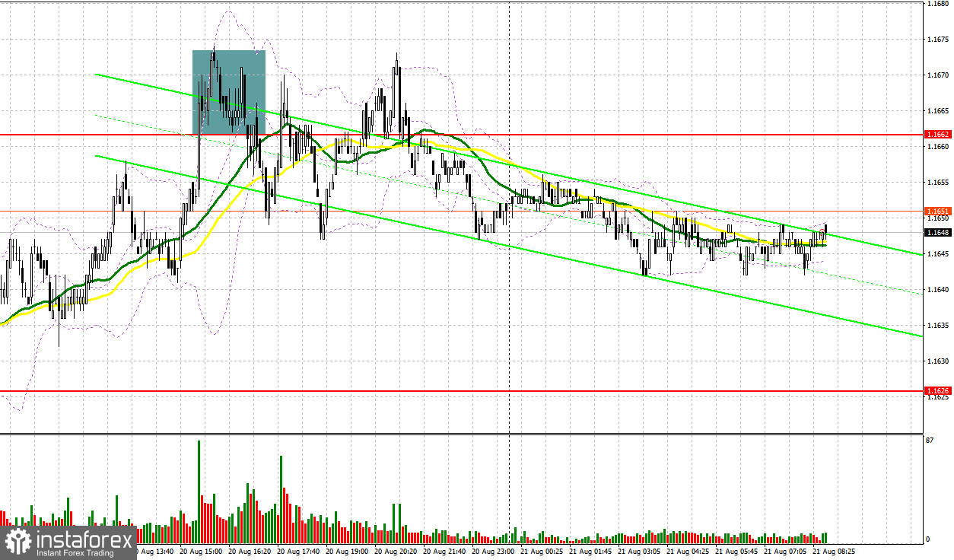This screenshot has width=954, height=560.
Task: Click the 1.1630 price axis label
Action: (937, 361)
